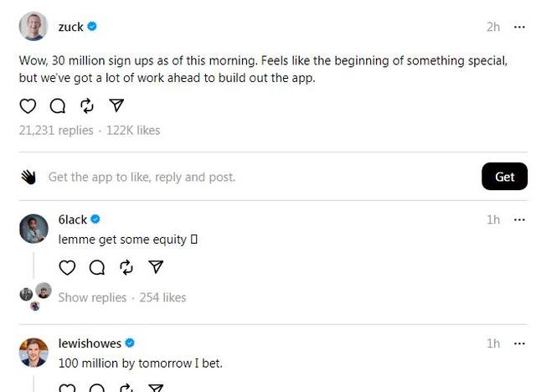View the 122K likes on zuck's post
The width and height of the screenshot is (536, 392).
pyautogui.click(x=133, y=130)
